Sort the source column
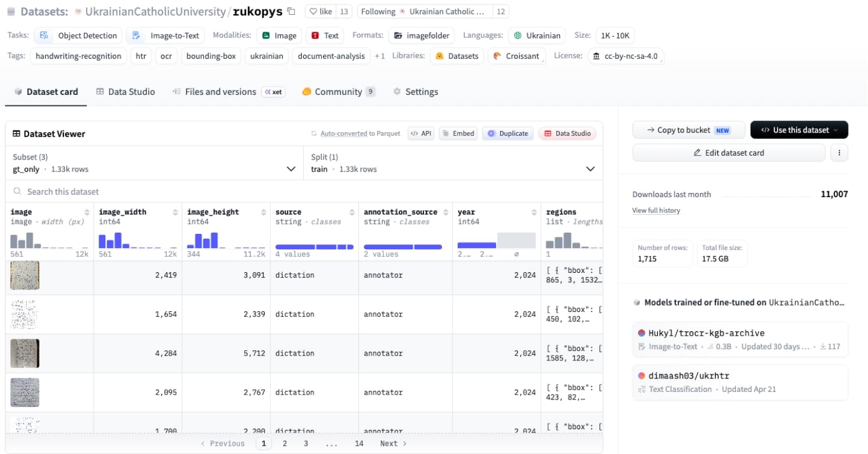The width and height of the screenshot is (868, 454). coord(352,212)
